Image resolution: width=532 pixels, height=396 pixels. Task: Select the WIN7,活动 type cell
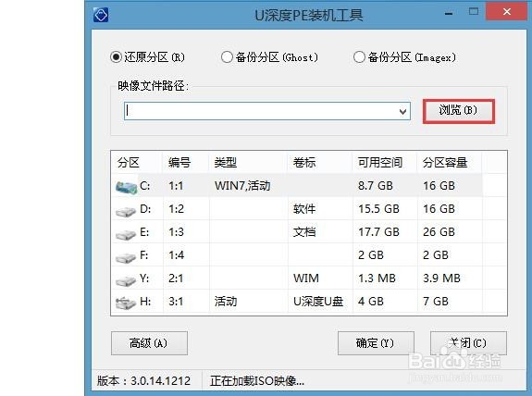pyautogui.click(x=242, y=186)
